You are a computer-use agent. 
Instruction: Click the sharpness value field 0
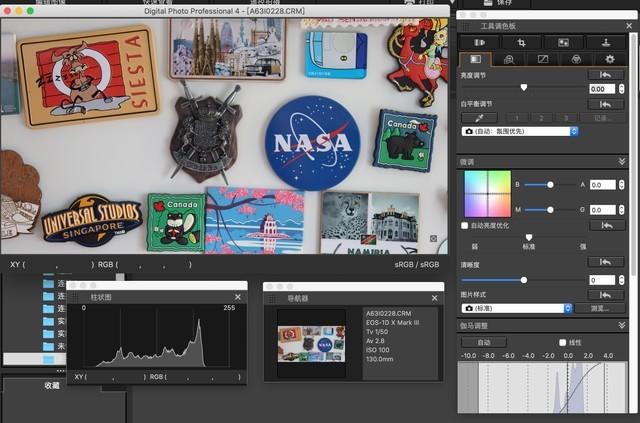pyautogui.click(x=602, y=280)
